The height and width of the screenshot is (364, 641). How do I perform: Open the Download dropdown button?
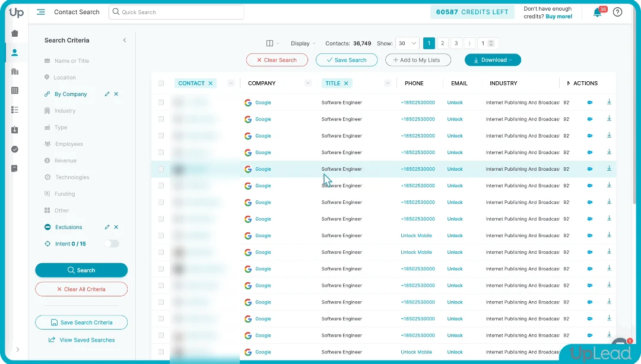pos(493,60)
